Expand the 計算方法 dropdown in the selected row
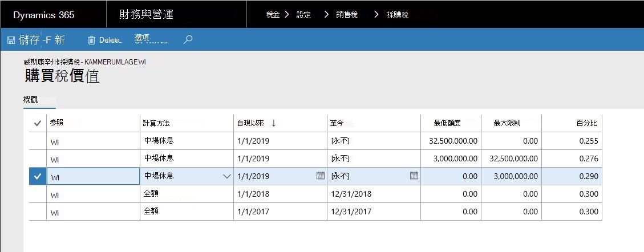644x252 pixels. click(226, 176)
